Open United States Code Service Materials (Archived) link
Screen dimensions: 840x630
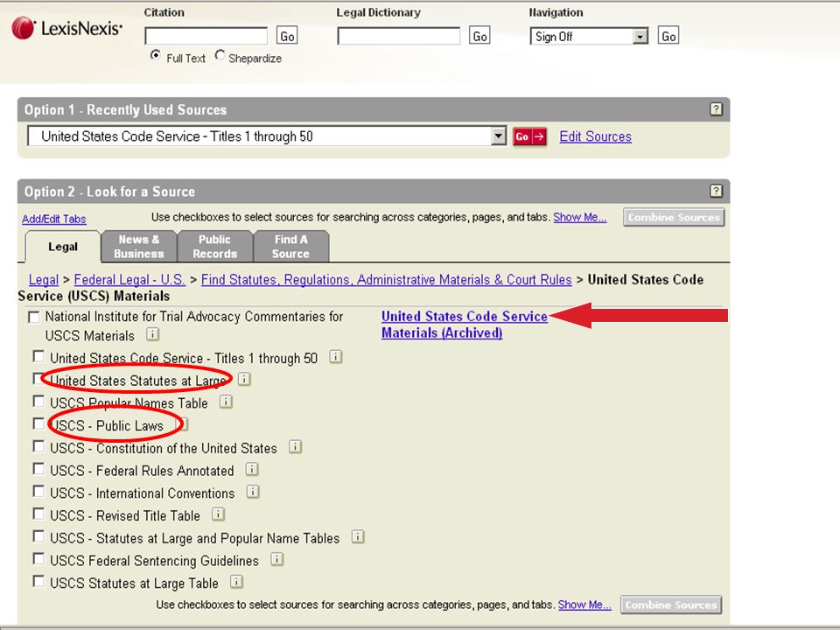tap(464, 324)
